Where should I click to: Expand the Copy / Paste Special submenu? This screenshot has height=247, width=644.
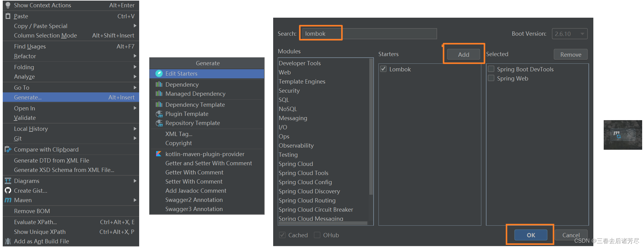[135, 26]
